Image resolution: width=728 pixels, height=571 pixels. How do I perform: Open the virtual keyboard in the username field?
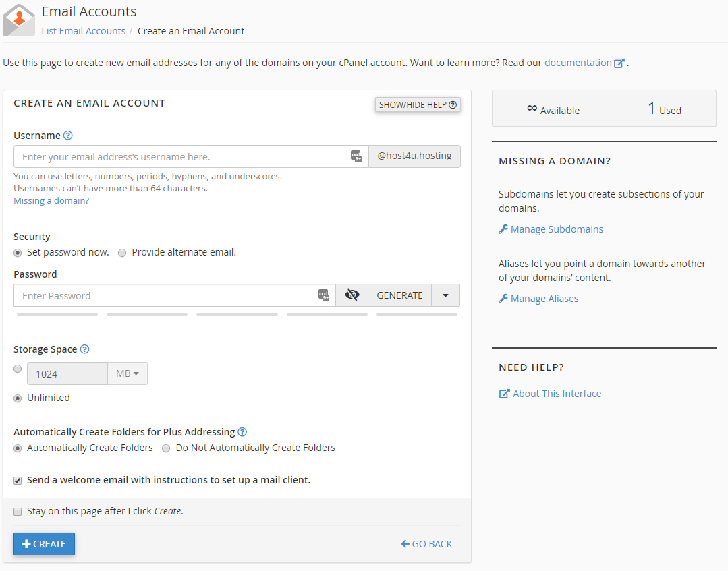356,156
